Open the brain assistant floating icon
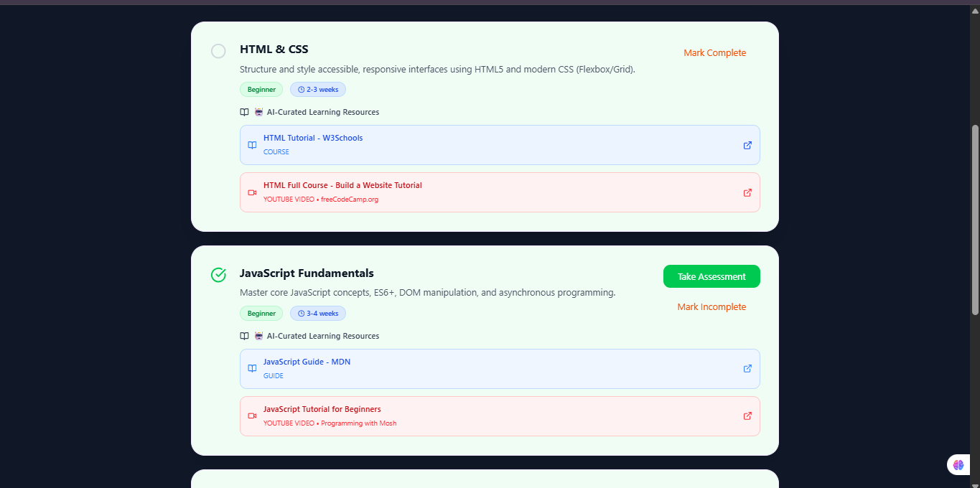 (x=958, y=465)
